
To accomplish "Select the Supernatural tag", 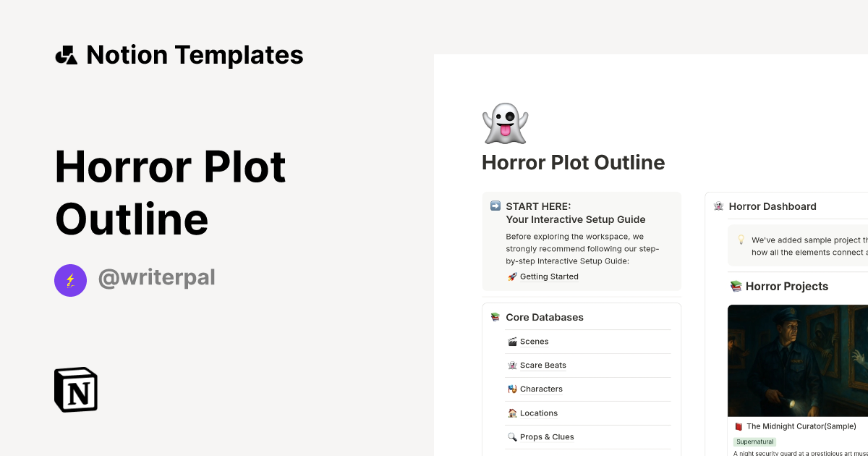I will coord(754,442).
